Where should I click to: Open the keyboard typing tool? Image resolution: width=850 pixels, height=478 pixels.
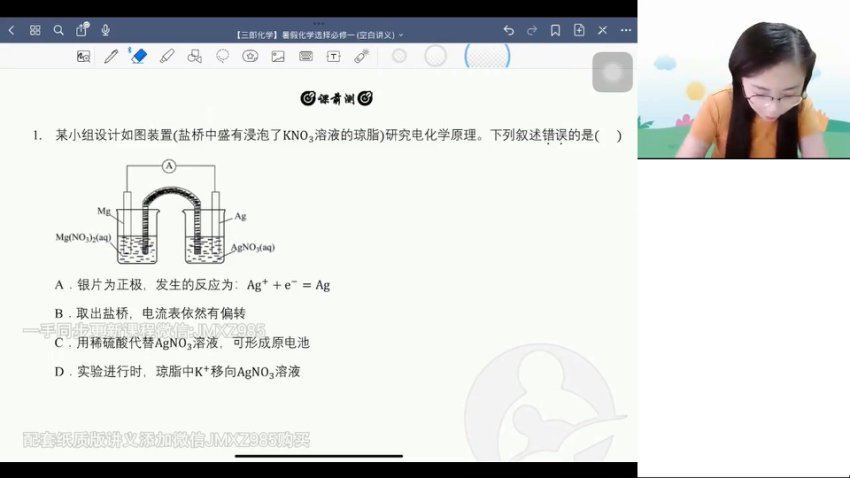tap(306, 56)
